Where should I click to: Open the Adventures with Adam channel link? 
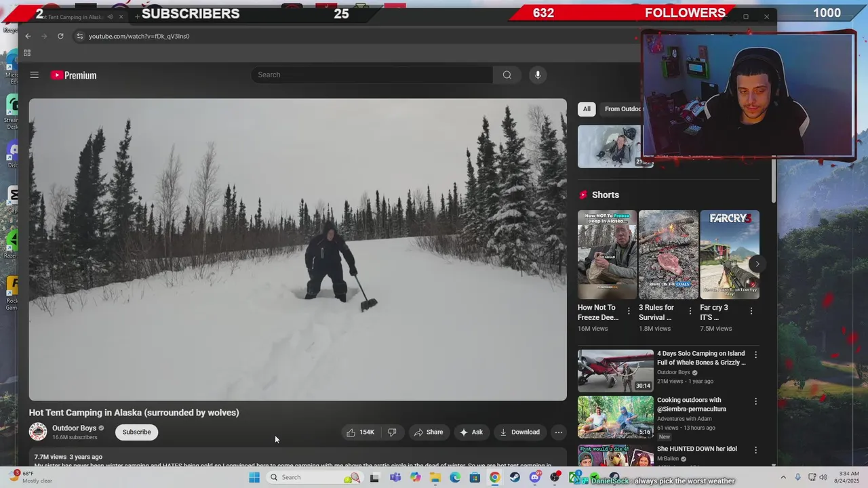(x=684, y=419)
